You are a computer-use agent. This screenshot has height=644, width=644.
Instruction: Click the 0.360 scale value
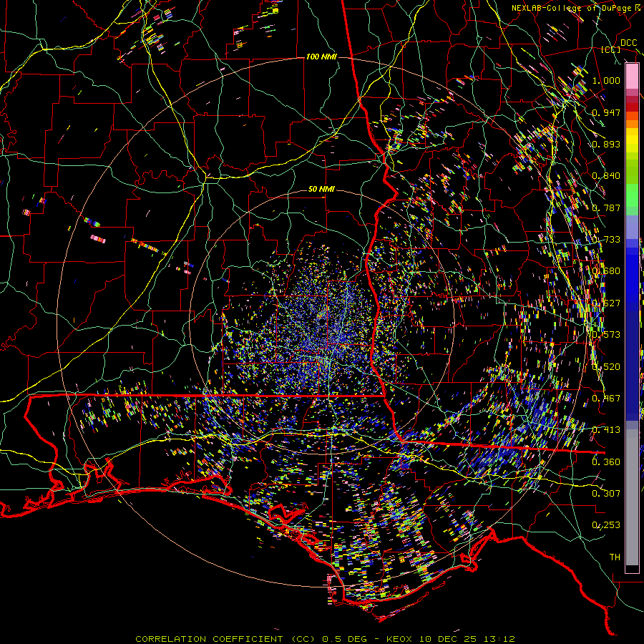tap(606, 462)
